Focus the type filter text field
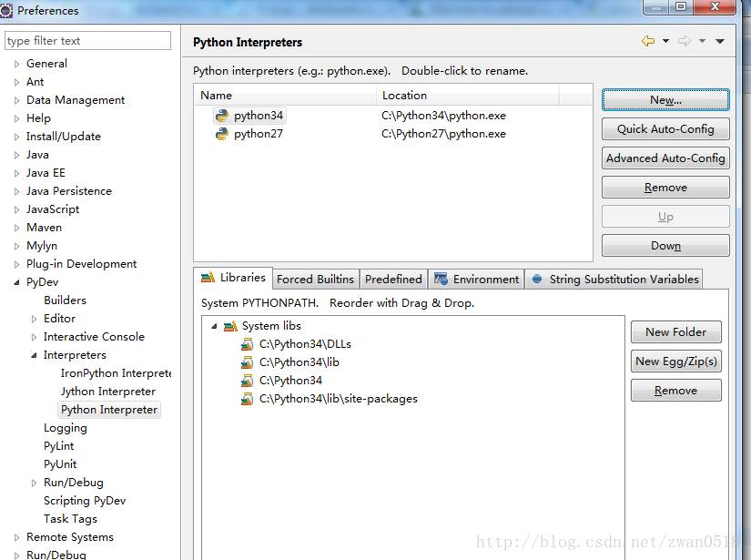The width and height of the screenshot is (751, 560). [x=87, y=41]
